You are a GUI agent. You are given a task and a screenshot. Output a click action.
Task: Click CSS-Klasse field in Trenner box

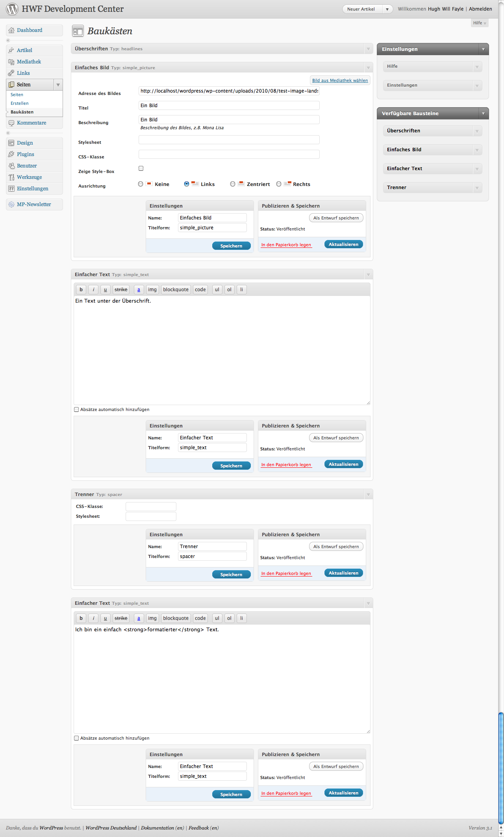point(151,506)
